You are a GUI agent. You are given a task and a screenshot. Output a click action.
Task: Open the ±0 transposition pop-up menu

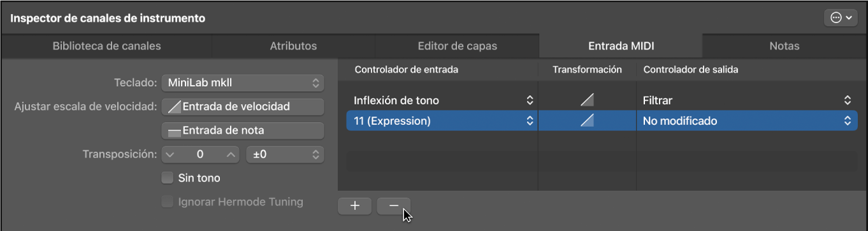(284, 154)
